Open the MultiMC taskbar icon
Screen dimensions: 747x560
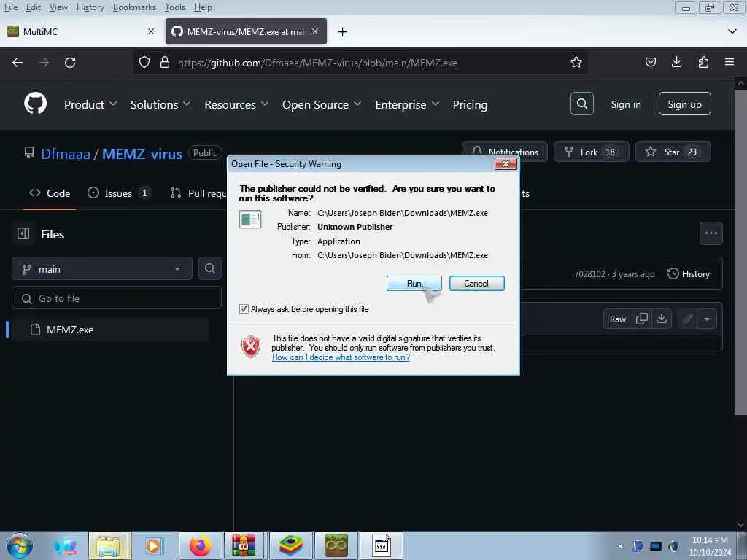coord(336,545)
